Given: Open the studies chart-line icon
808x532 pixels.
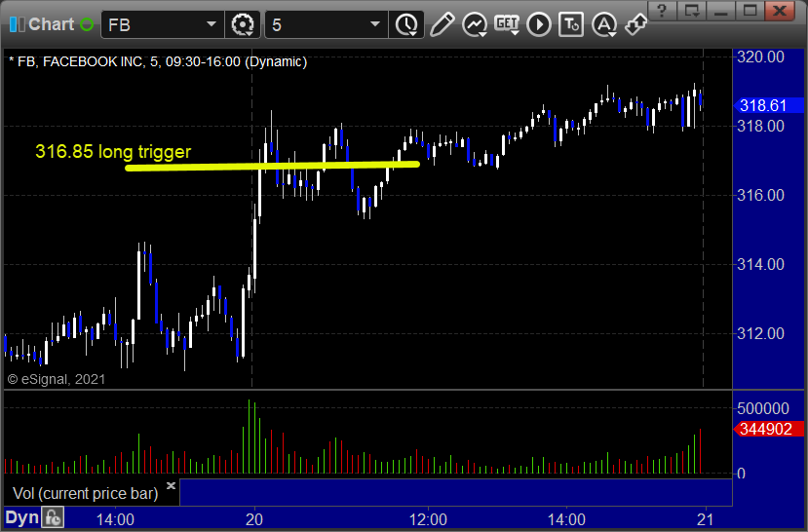Looking at the screenshot, I should coord(475,24).
